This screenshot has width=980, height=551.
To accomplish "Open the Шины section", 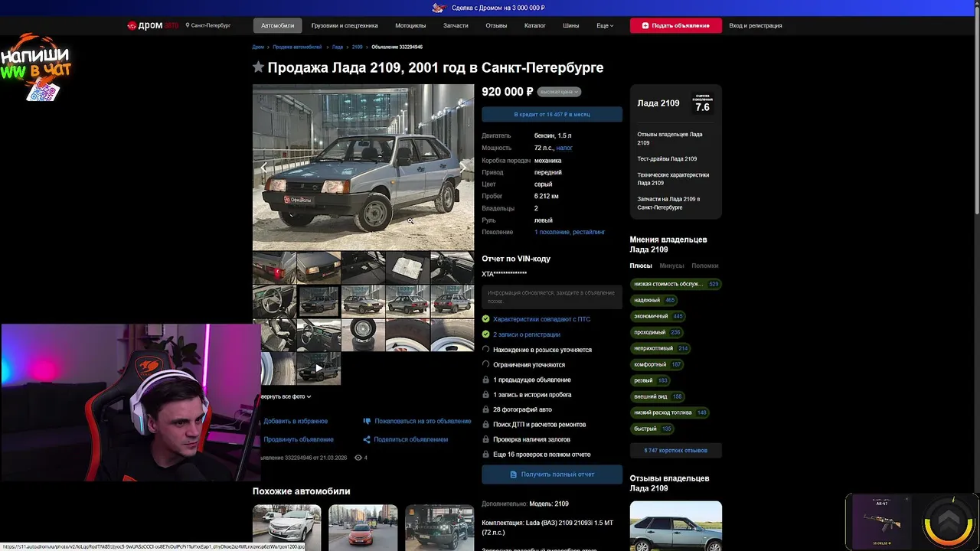I will tap(571, 25).
